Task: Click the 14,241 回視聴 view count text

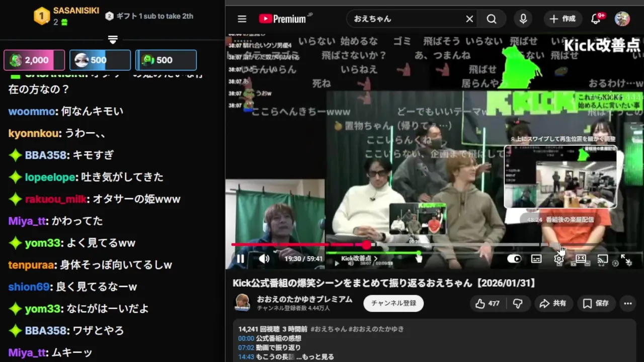Action: [x=260, y=329]
